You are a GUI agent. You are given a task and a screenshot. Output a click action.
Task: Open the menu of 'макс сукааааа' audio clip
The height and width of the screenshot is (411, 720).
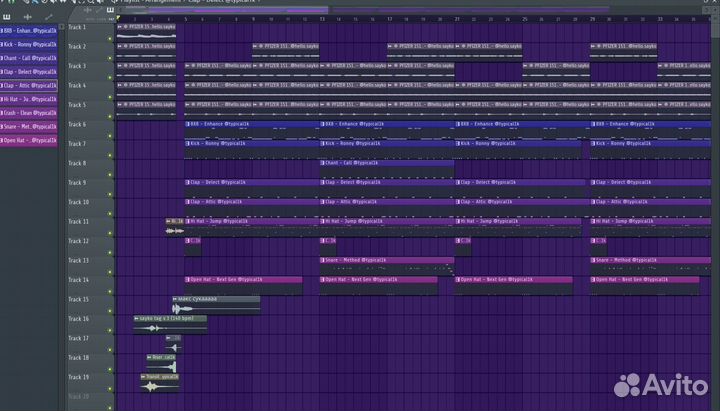[176, 299]
